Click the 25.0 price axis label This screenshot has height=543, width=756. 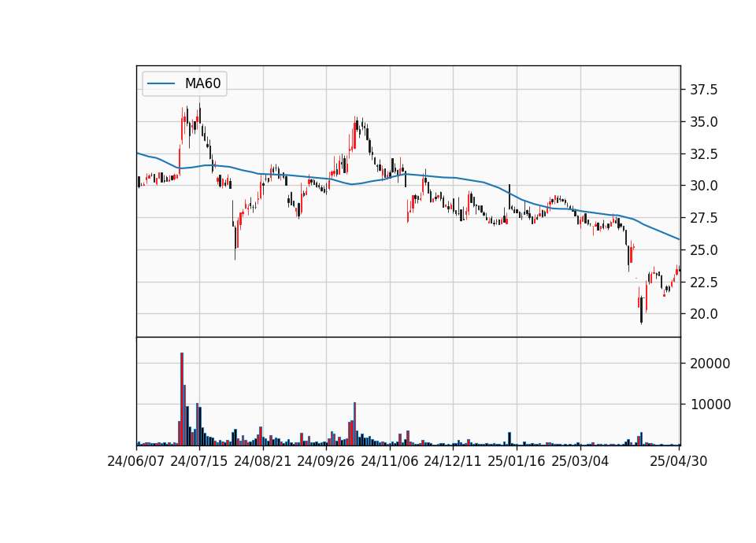click(703, 250)
